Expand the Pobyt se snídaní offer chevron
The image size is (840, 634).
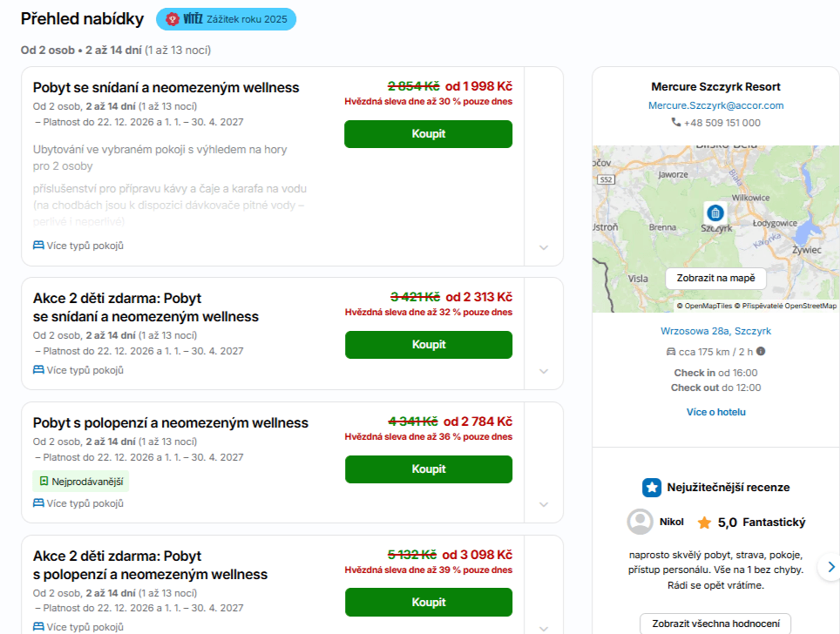[544, 247]
